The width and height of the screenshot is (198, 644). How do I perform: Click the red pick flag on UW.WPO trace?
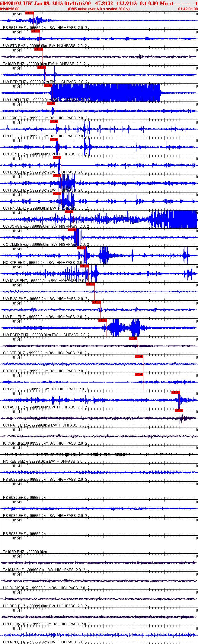tap(139, 374)
